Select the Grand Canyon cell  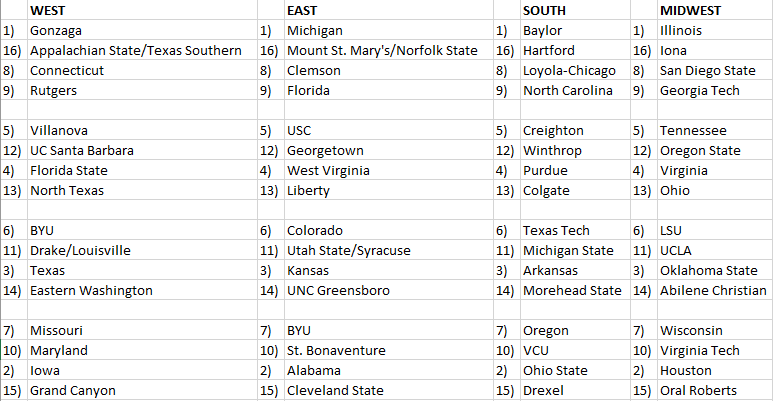coord(73,390)
